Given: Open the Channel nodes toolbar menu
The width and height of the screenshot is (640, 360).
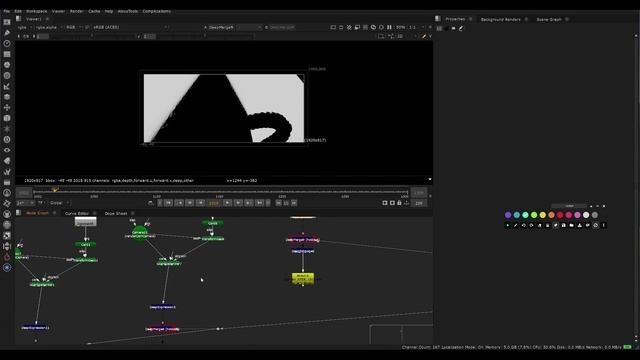Looking at the screenshot, I should [7, 54].
